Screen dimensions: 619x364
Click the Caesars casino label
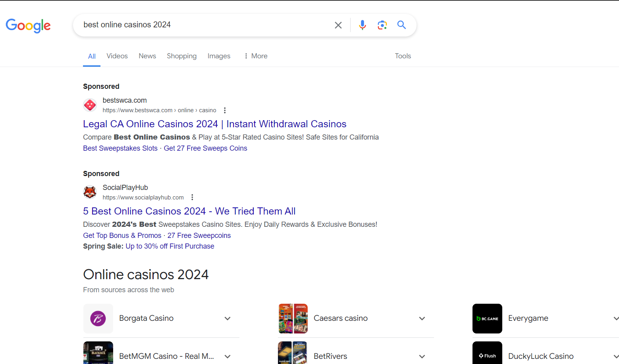coord(340,318)
